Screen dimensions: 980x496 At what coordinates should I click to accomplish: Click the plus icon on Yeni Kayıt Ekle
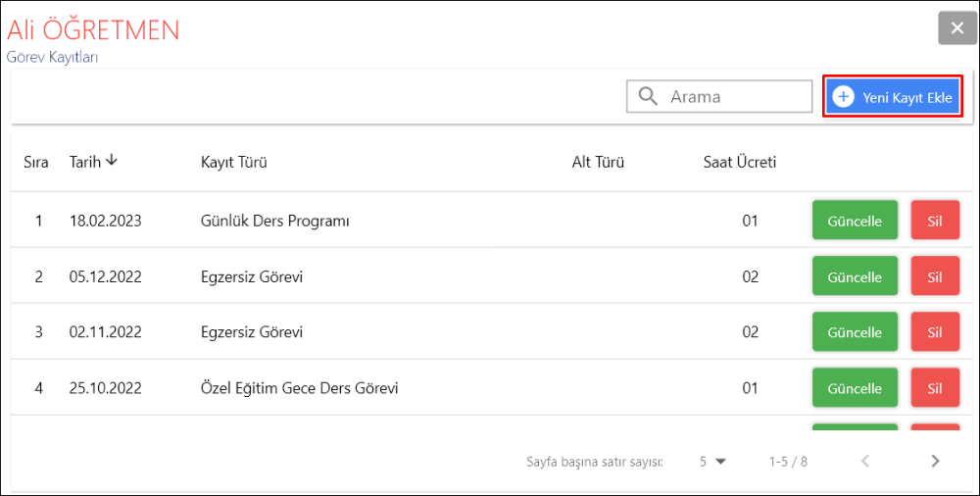843,97
